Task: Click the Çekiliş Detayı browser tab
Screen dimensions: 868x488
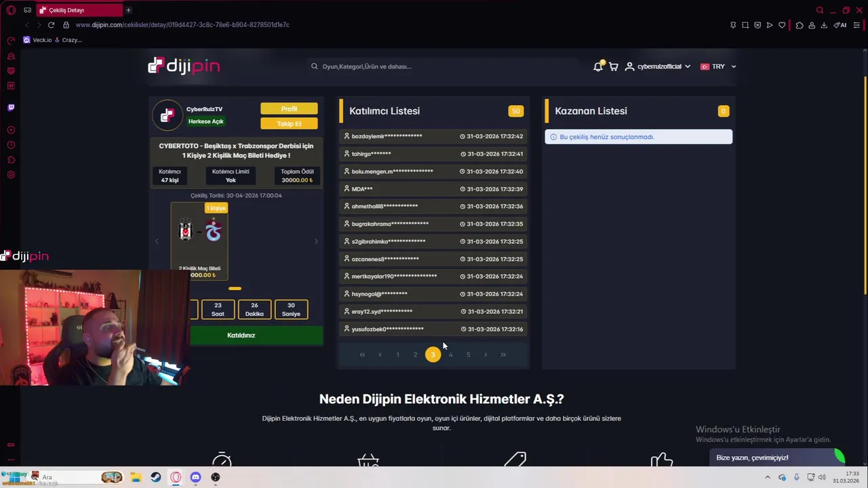Action: pyautogui.click(x=78, y=10)
